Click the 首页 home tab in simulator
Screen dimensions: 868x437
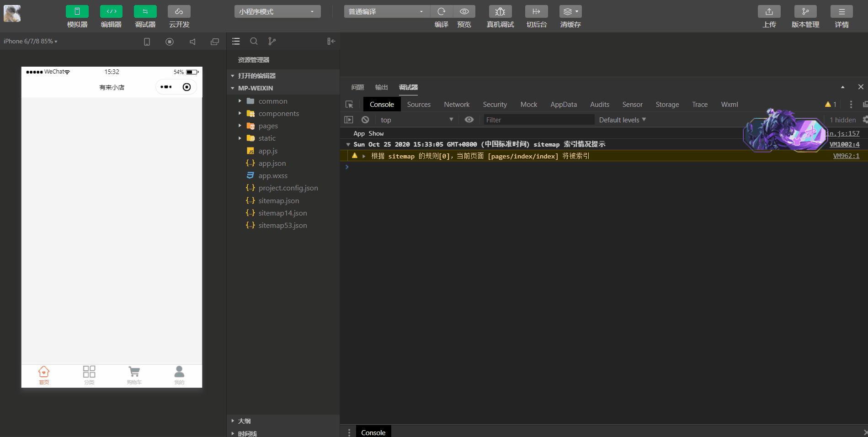44,376
